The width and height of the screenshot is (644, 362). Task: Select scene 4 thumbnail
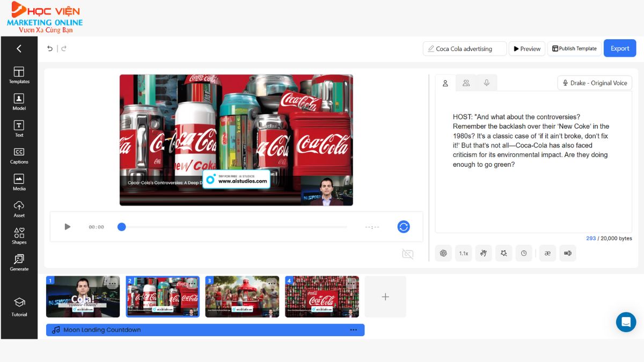click(x=322, y=297)
